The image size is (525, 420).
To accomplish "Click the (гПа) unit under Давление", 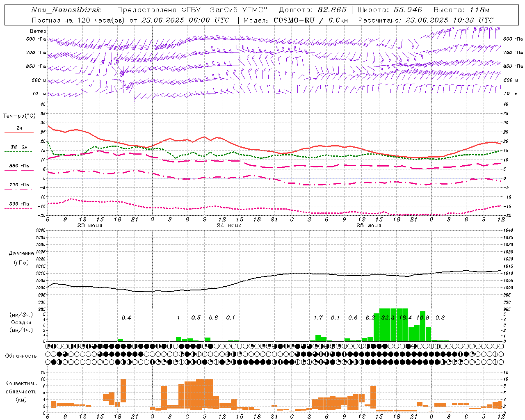I will [21, 262].
